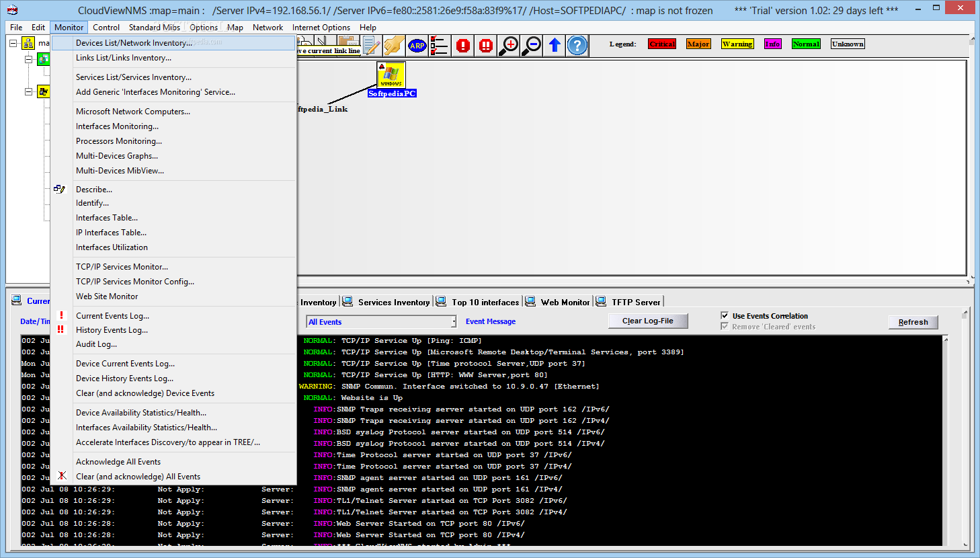Viewport: 980px width, 558px height.
Task: Open Device Availability Statistics/Health entry
Action: coord(173,413)
